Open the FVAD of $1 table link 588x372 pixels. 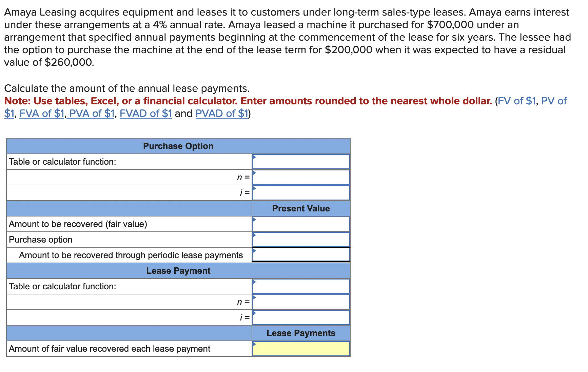(x=146, y=113)
